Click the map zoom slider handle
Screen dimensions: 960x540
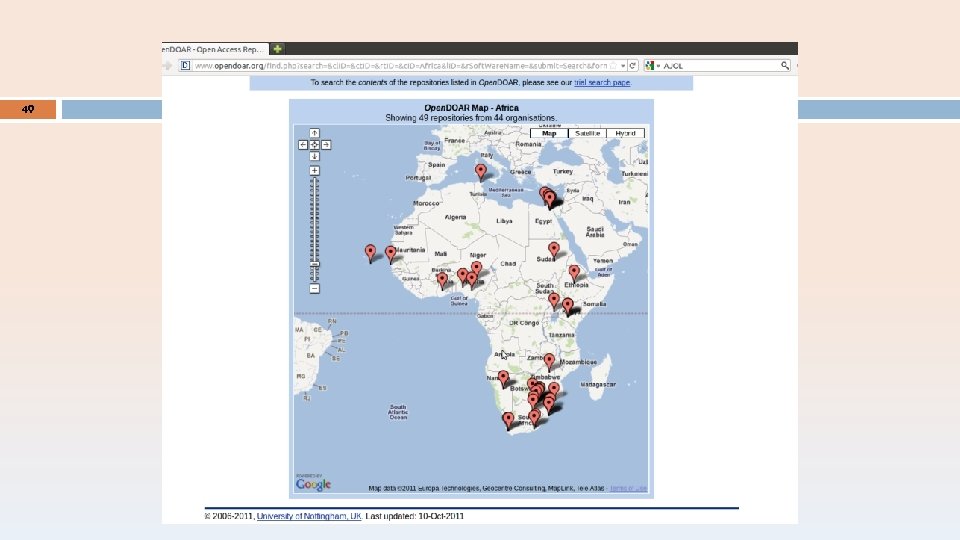tap(314, 264)
